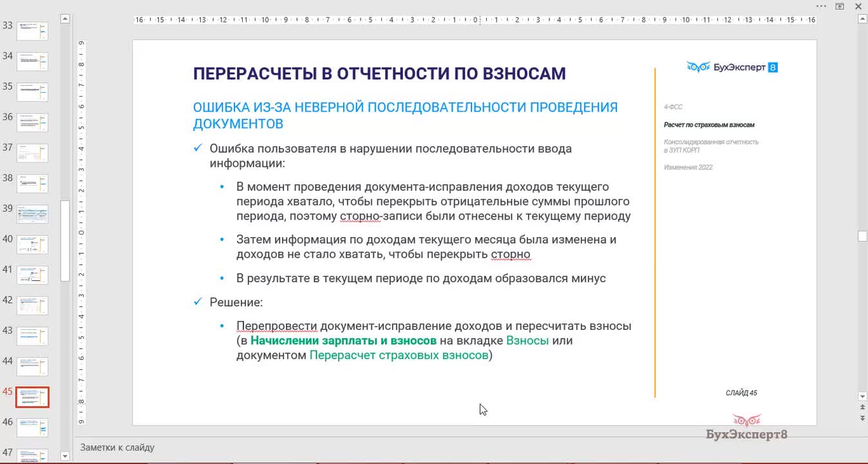Click the slide title 'ПЕРЕРАСЧЕТЫ В ОТЧЕТНОСТИ ПО ВЗНОСАМ'
This screenshot has width=868, height=464.
[x=379, y=73]
